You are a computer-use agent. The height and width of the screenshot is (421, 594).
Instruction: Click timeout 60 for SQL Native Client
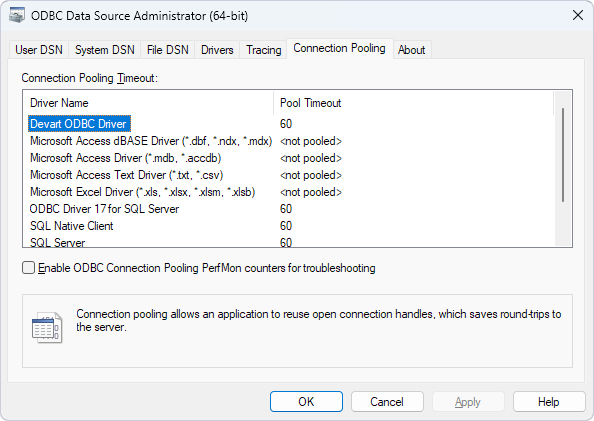coord(286,226)
